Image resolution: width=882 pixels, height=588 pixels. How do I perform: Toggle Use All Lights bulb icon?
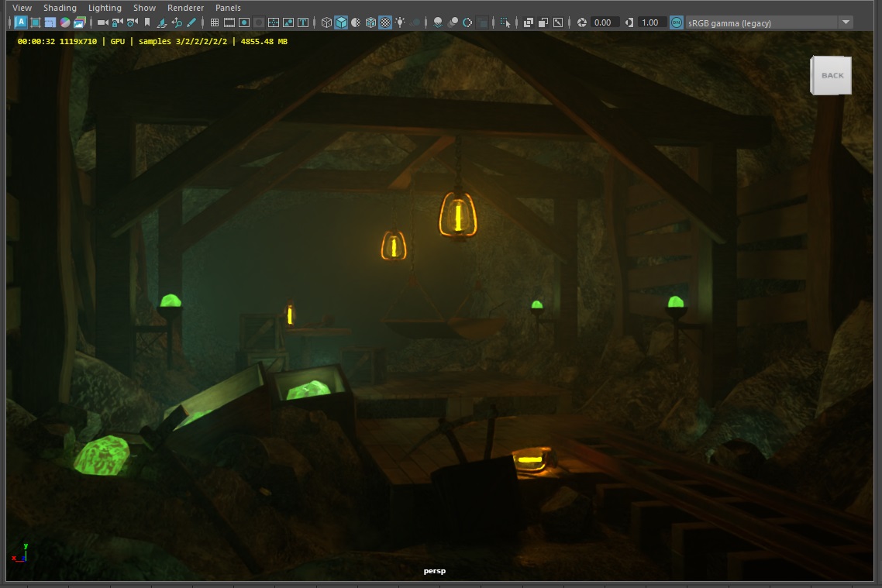[x=400, y=22]
